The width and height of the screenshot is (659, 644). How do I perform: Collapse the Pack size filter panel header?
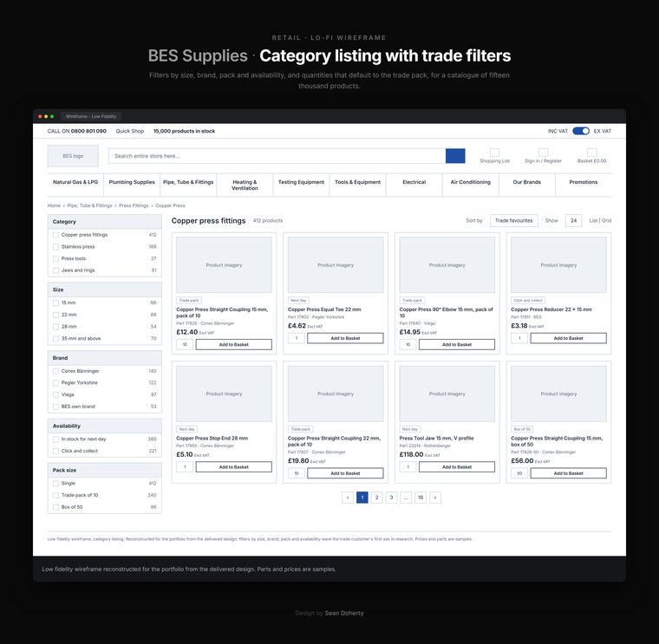105,470
